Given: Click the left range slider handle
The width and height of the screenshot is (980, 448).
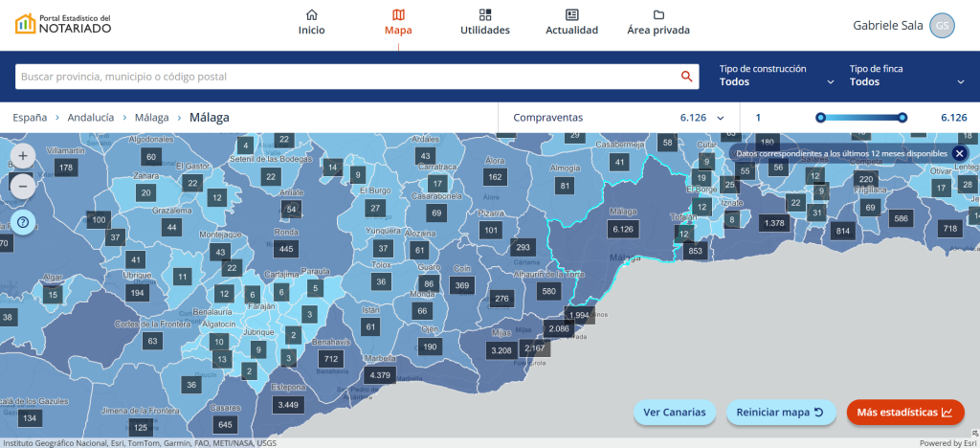Looking at the screenshot, I should tap(820, 118).
